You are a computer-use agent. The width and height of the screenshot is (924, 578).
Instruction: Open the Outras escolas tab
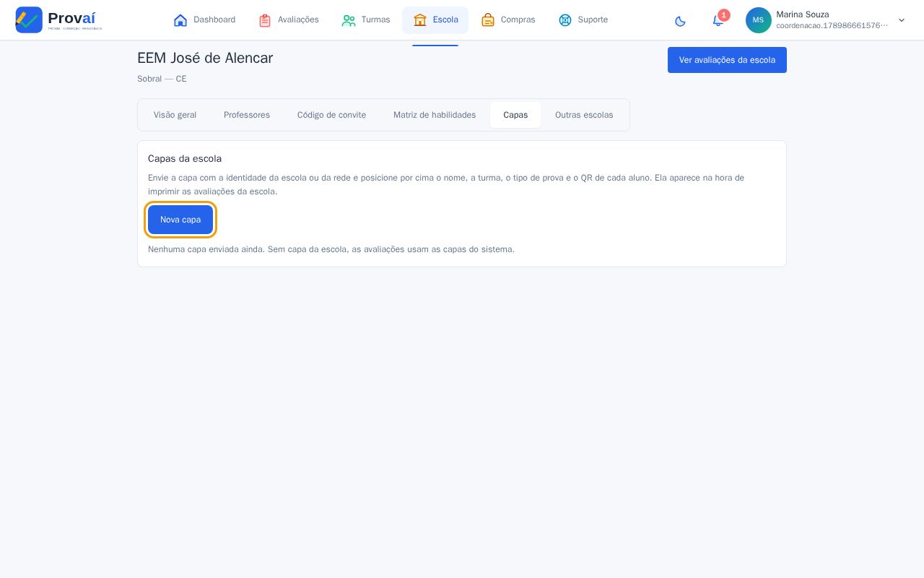584,115
